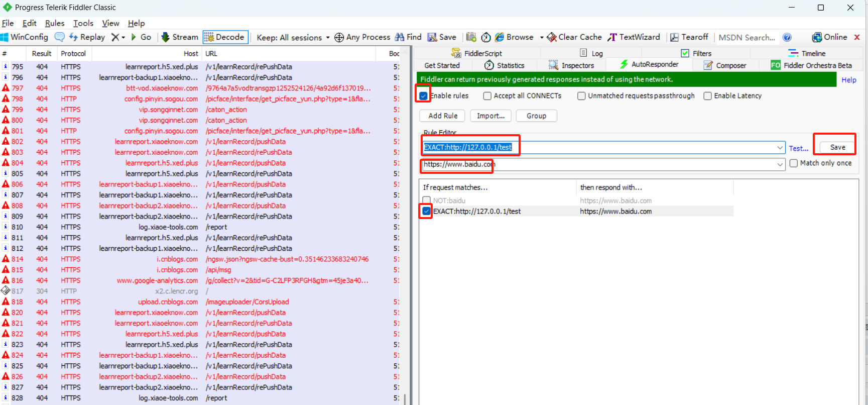Close the toolbar with the red X
The image size is (868, 405).
[x=857, y=37]
